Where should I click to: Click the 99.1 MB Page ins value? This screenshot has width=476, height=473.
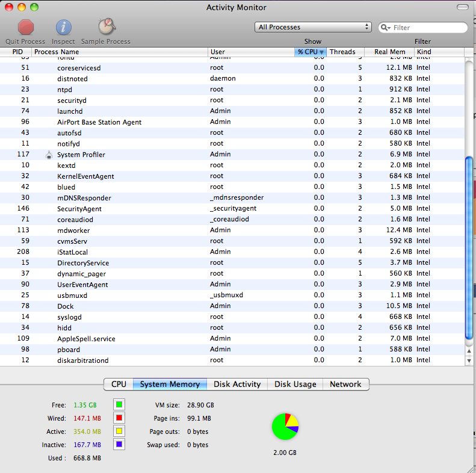(199, 418)
